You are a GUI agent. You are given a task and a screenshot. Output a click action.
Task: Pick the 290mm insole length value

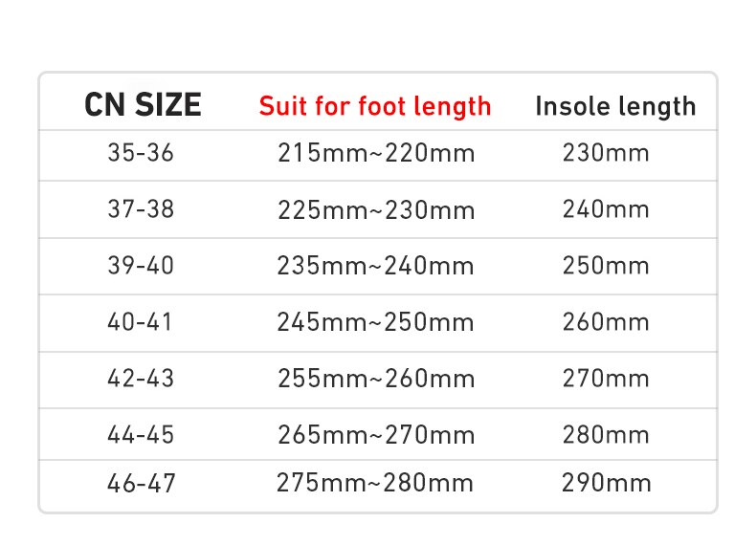pyautogui.click(x=607, y=483)
